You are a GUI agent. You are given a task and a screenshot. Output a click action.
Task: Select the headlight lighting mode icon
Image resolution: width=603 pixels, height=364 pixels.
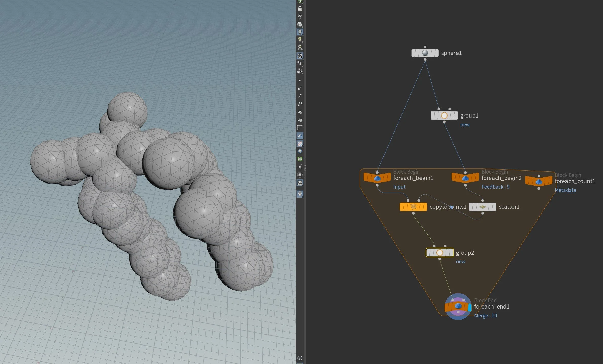300,24
